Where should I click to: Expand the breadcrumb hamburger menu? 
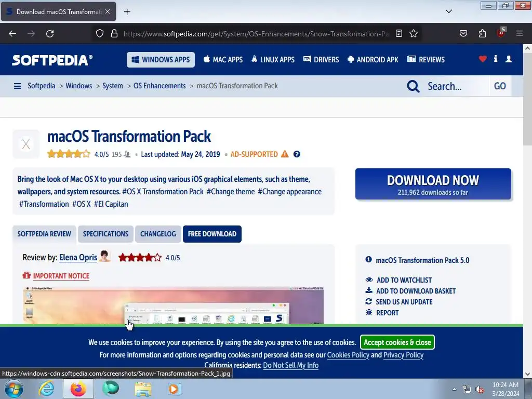click(17, 86)
